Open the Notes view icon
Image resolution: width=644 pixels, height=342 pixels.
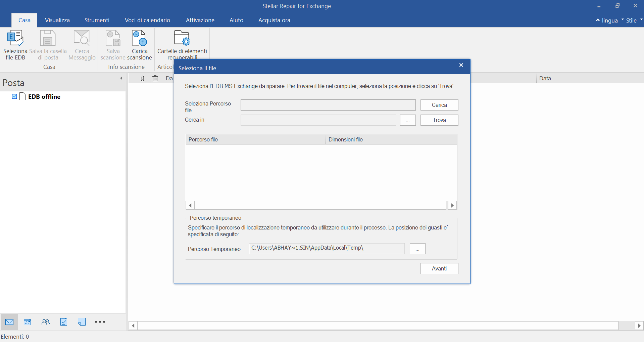[x=82, y=322]
